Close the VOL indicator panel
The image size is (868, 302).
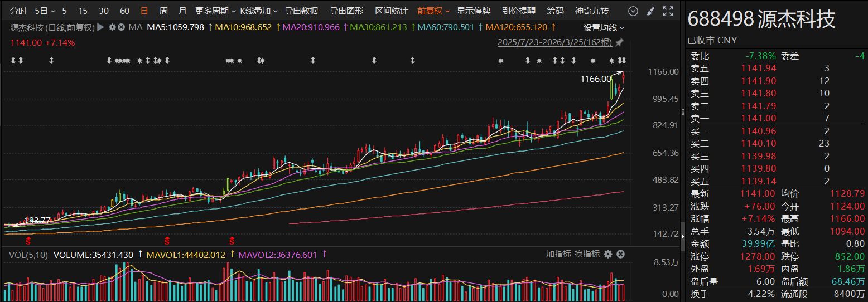pyautogui.click(x=620, y=254)
